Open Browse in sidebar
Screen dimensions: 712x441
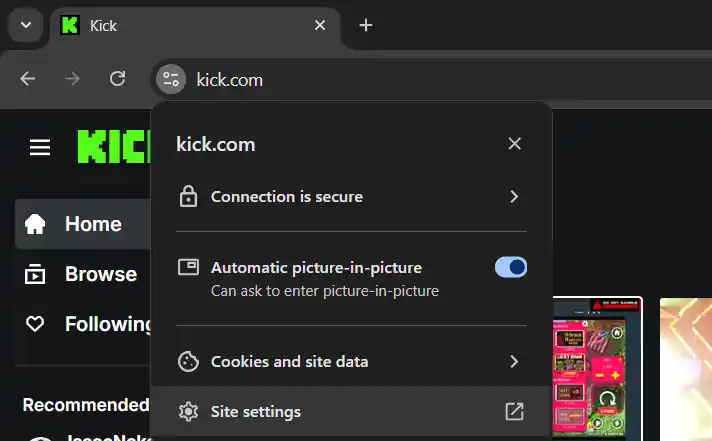pos(83,274)
